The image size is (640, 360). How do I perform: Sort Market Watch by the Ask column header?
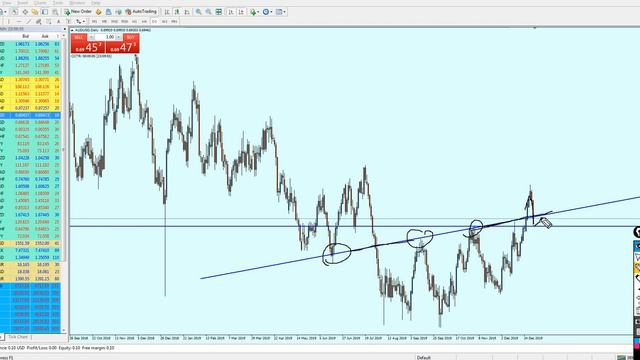tap(45, 36)
